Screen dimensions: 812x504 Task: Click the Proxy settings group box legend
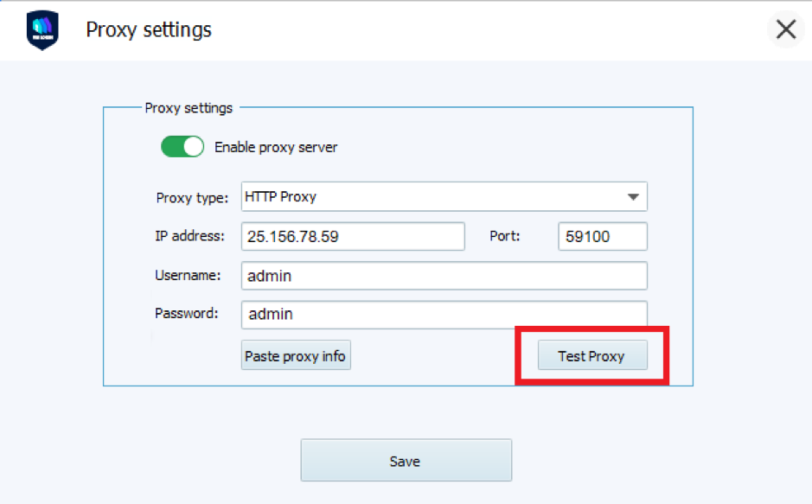(189, 108)
